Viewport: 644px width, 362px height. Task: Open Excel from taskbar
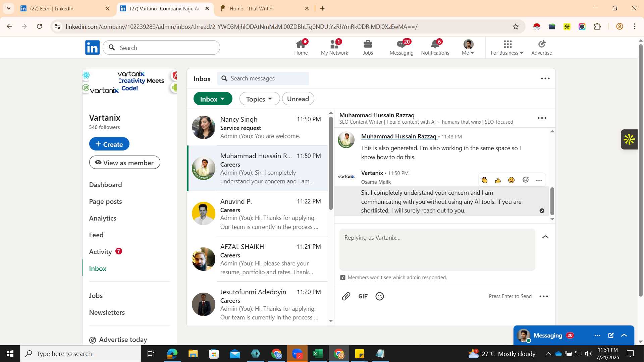[x=318, y=354]
